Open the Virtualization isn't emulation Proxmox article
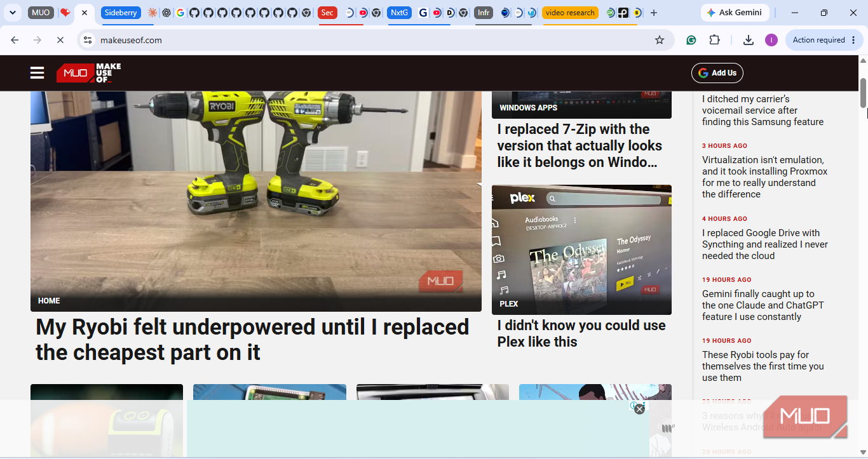868x459 pixels. click(765, 177)
